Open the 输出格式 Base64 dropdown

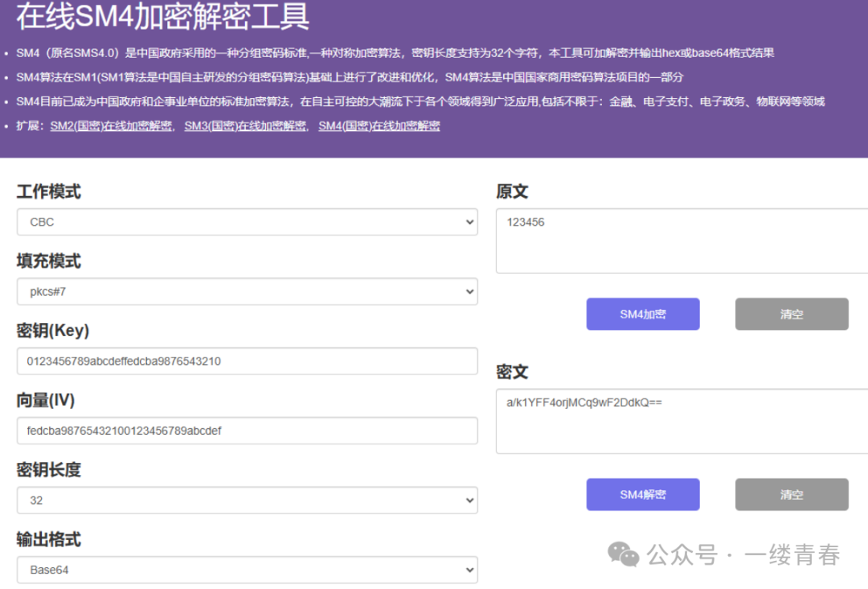click(x=247, y=570)
